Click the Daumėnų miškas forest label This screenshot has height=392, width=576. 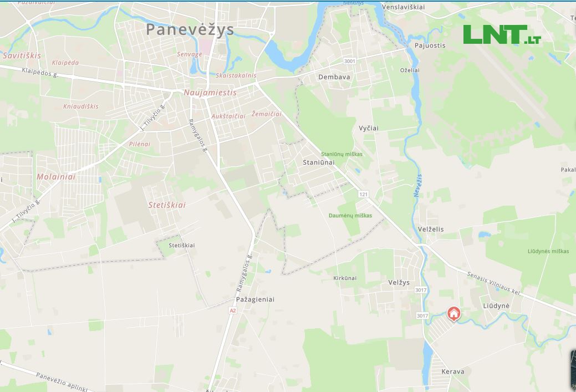tap(350, 216)
